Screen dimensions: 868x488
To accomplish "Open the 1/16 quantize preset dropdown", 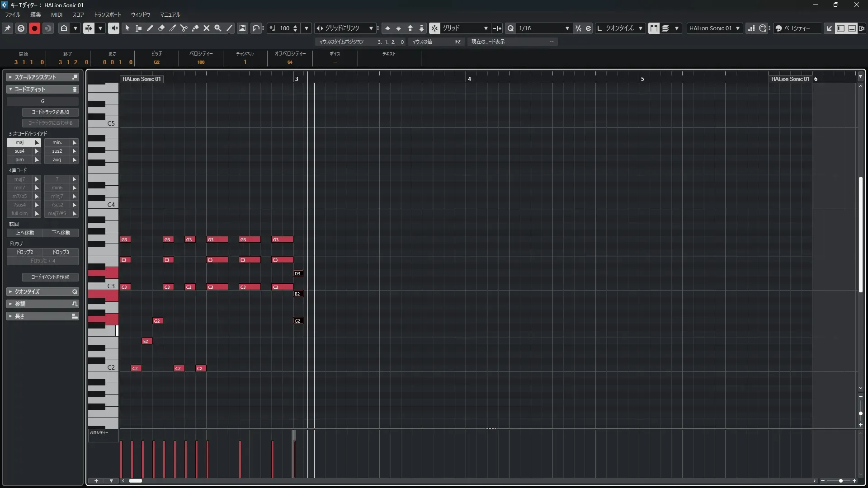I will (567, 28).
